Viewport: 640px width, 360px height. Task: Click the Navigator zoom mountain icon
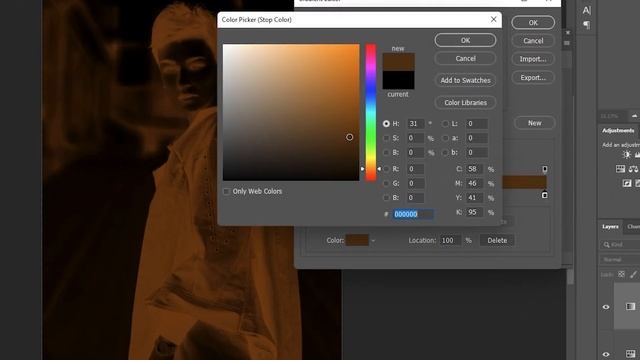pos(634,116)
